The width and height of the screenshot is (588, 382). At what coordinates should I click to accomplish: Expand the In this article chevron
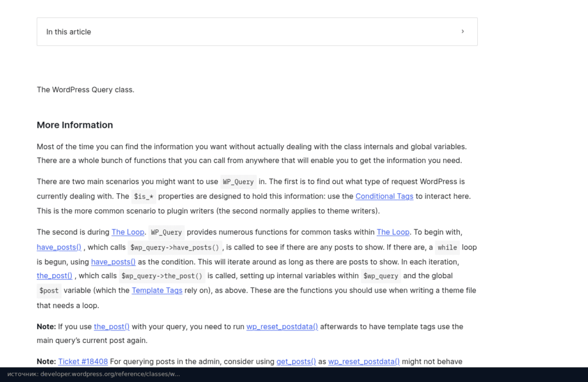(462, 32)
